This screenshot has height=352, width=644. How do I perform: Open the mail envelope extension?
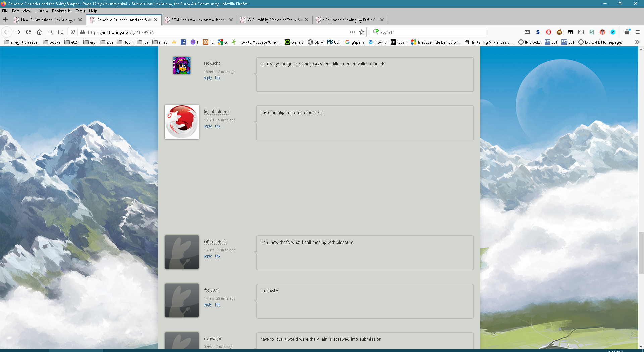tap(527, 32)
